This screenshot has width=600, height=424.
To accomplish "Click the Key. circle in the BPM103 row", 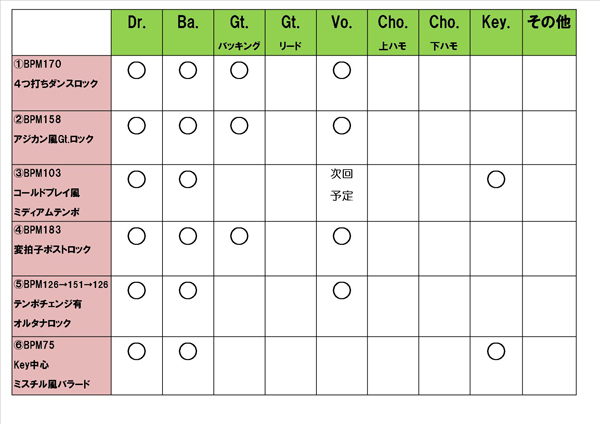I will coord(494,180).
